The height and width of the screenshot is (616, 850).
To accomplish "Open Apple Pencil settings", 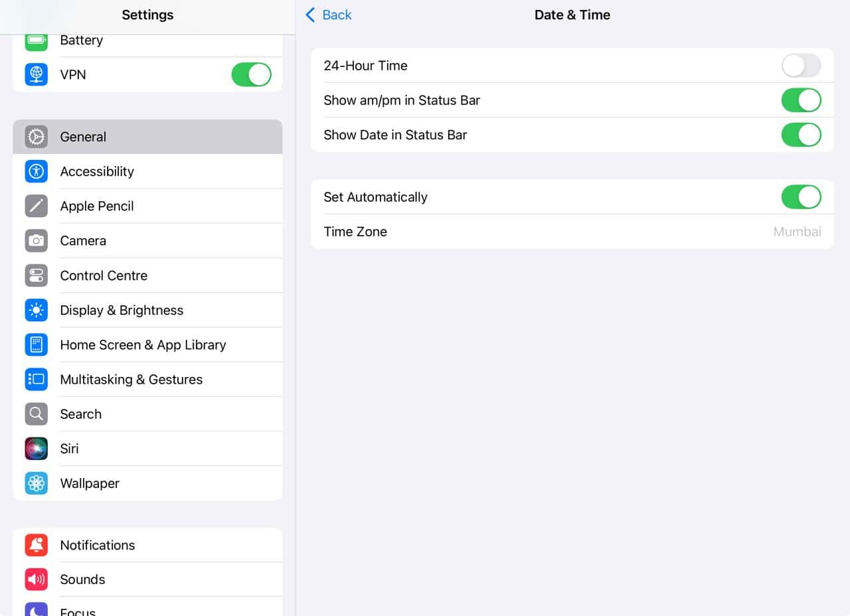I will point(147,206).
